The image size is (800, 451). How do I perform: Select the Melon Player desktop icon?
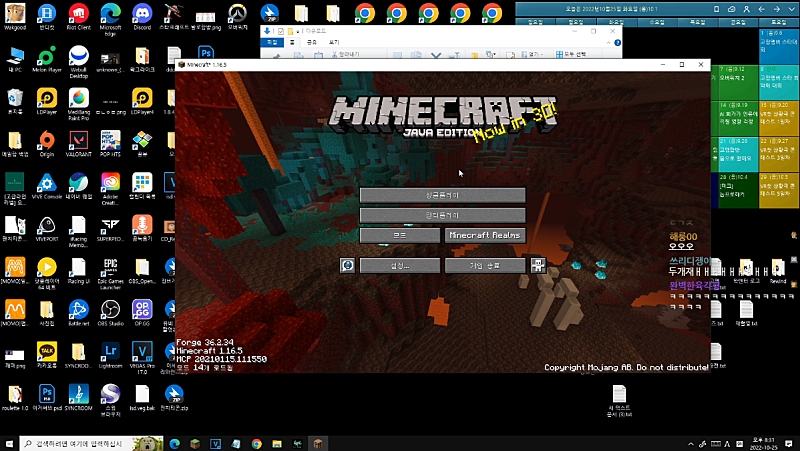[x=47, y=59]
